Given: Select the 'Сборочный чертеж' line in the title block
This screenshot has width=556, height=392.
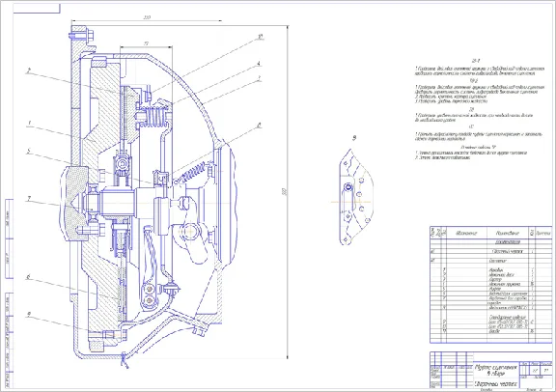Looking at the screenshot, I should (x=496, y=384).
